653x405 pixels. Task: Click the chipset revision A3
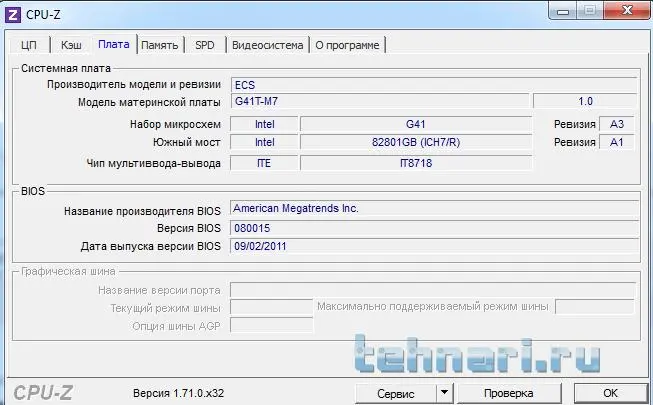click(617, 124)
